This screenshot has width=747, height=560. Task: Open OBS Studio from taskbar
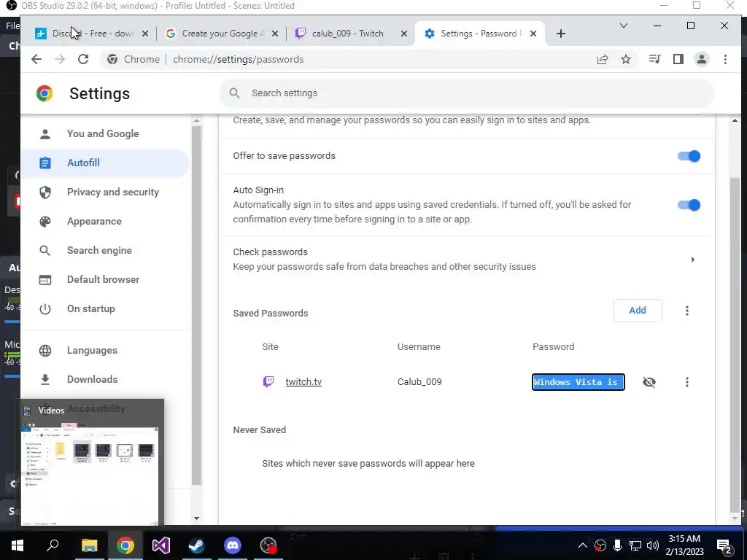point(268,545)
